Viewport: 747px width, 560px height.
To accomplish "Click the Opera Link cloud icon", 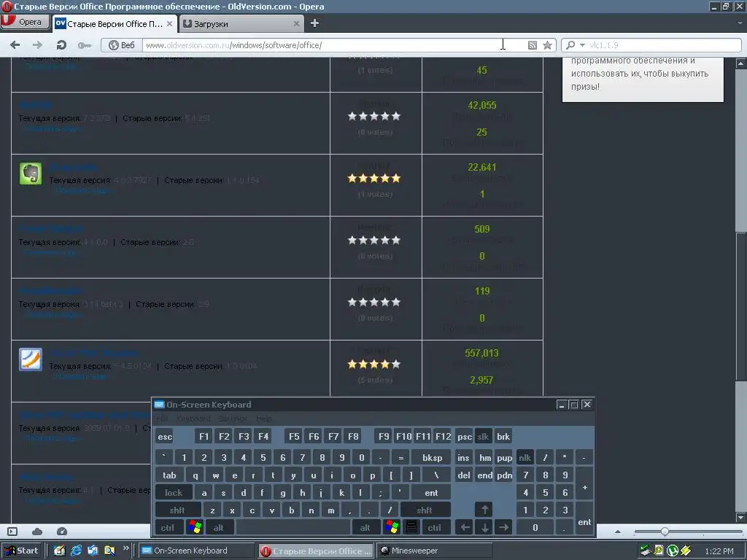I will coord(37,532).
